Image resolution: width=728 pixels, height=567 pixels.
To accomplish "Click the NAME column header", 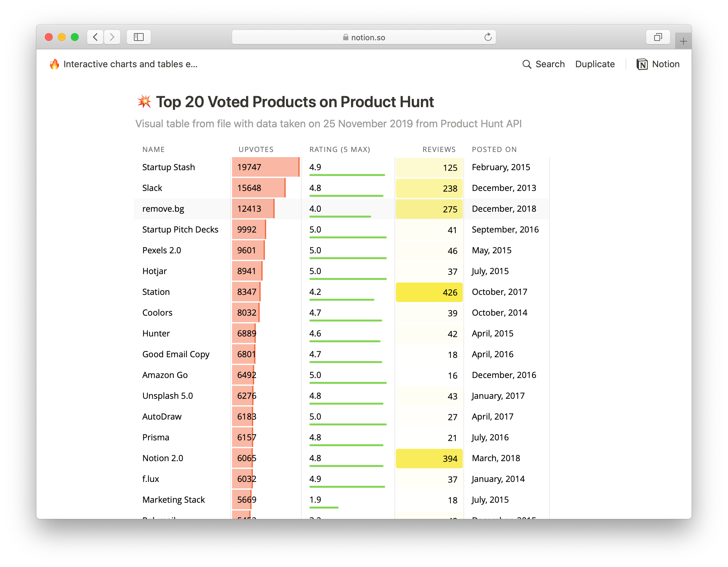I will [x=154, y=150].
